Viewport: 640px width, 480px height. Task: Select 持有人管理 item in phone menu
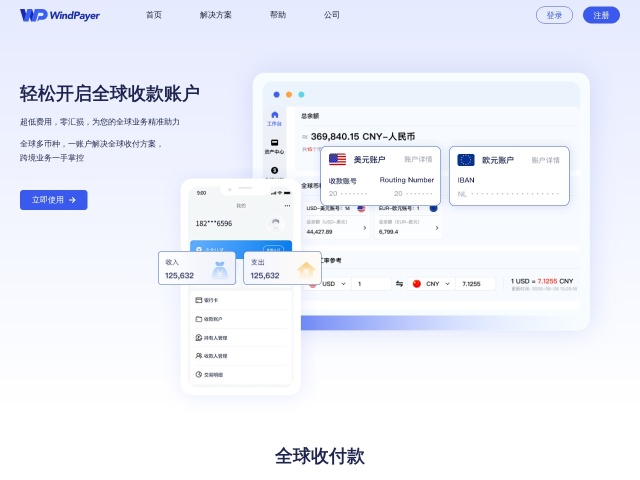(x=241, y=338)
